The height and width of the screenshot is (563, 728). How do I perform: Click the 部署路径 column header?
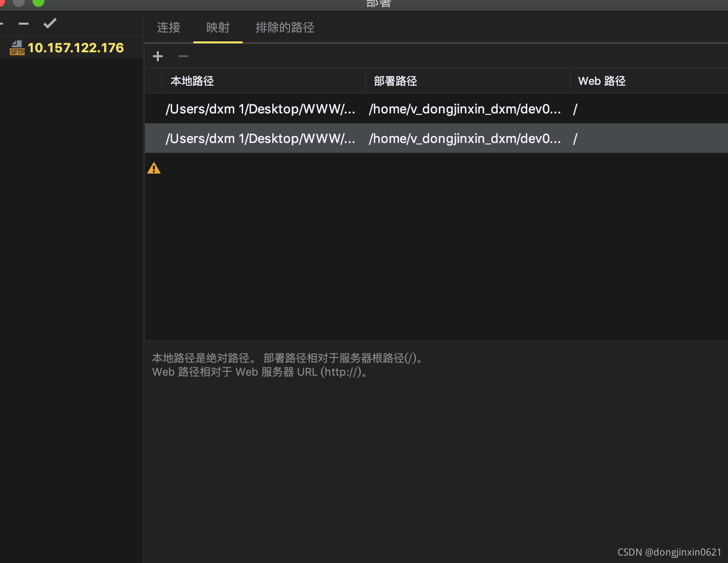coord(395,81)
